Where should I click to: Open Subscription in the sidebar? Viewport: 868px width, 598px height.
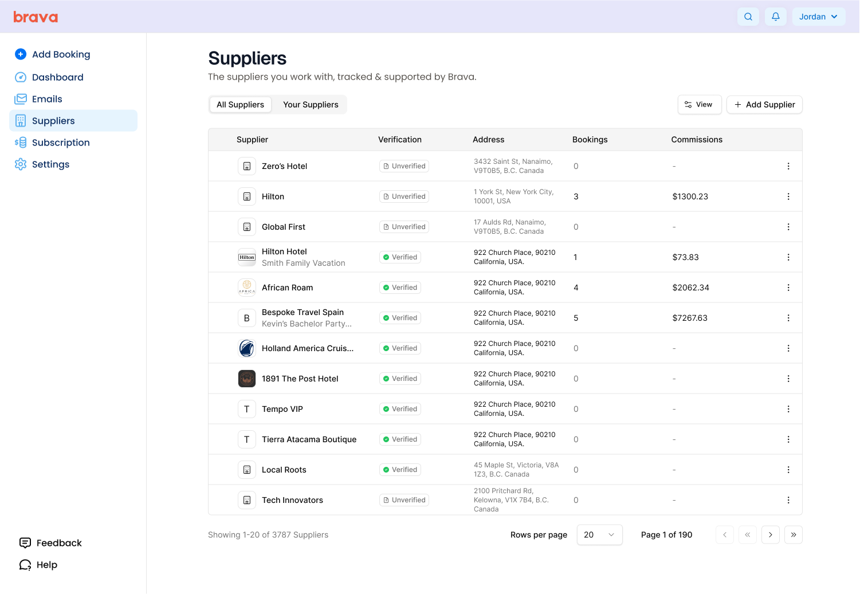pos(61,143)
